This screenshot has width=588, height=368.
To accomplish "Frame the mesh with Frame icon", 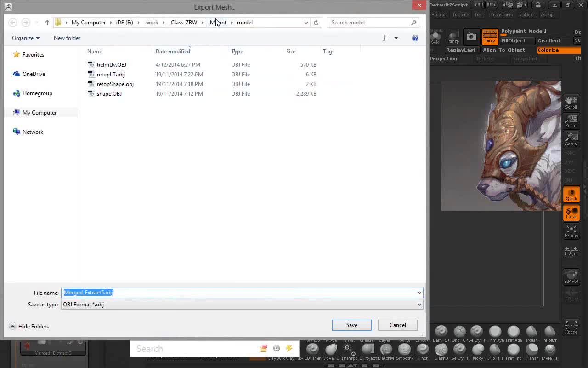I will [571, 231].
